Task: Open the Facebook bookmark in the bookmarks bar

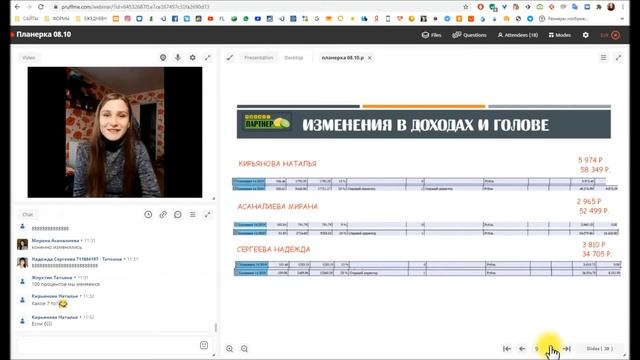Action: pos(175,19)
